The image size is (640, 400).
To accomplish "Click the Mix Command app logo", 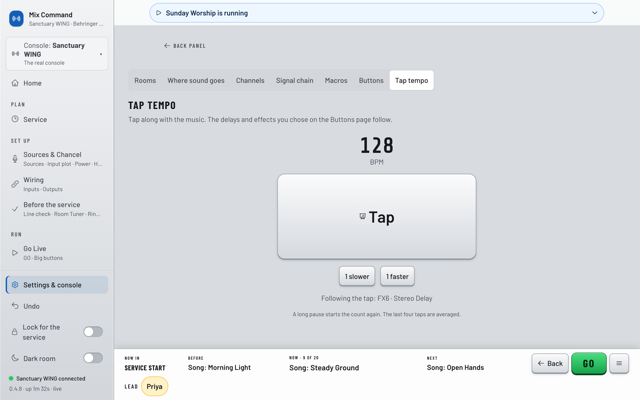I will (16, 19).
